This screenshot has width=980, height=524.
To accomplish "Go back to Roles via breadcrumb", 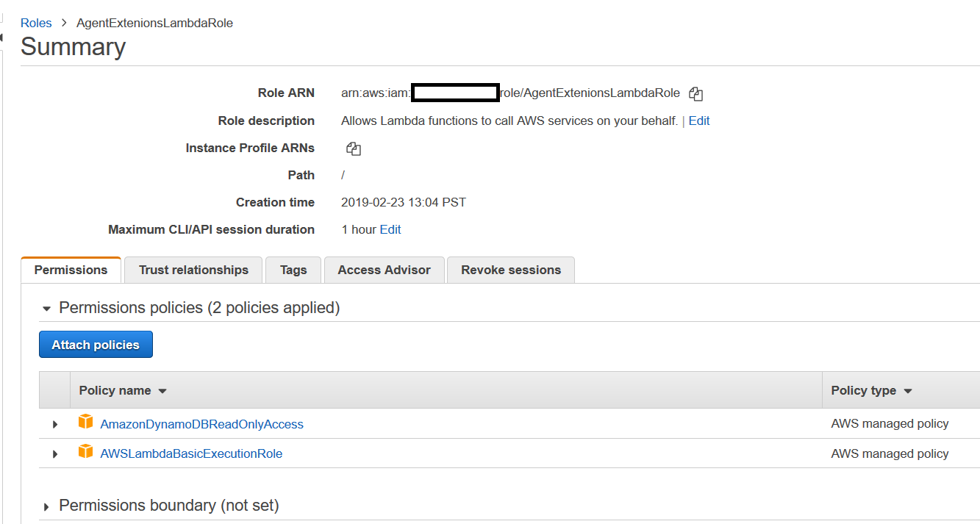I will point(36,23).
